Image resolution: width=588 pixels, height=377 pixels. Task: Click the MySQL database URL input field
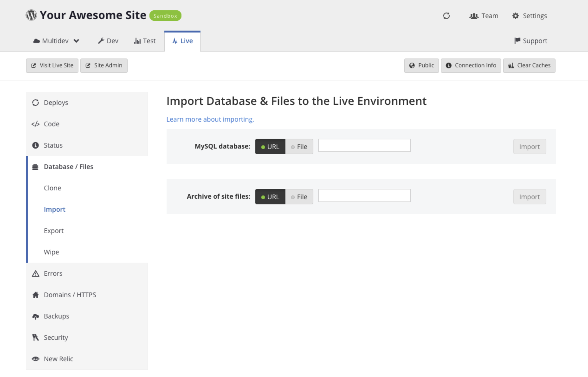364,145
